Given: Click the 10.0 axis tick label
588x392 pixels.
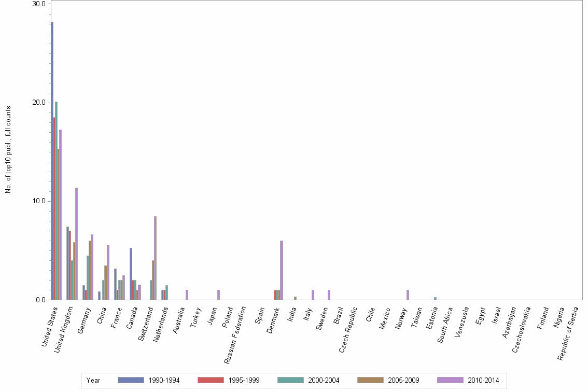Looking at the screenshot, I should click(x=39, y=200).
